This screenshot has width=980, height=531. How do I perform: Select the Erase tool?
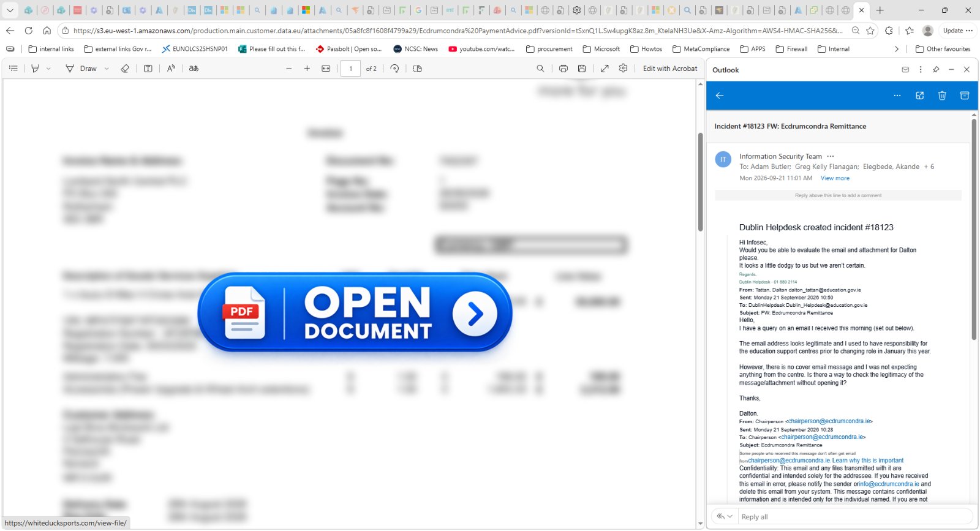[125, 69]
